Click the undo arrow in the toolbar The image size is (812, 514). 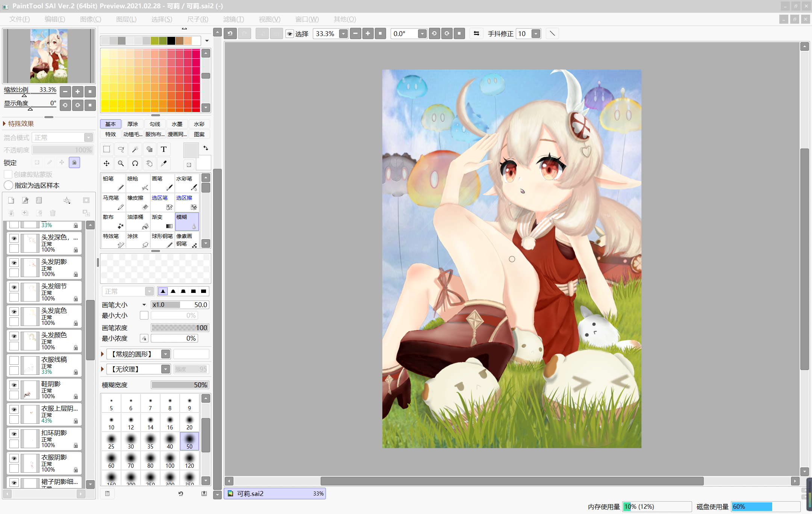coord(230,33)
